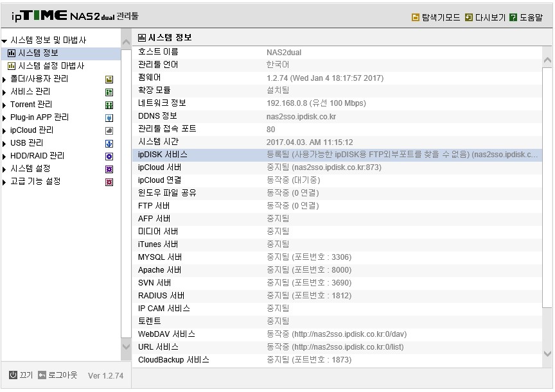Click the Torrent 관리 icon
This screenshot has width=555, height=392.
[109, 105]
